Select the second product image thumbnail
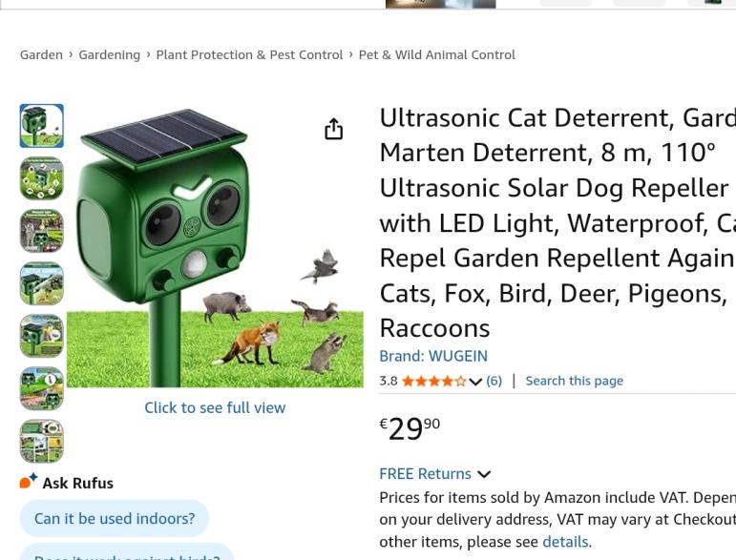736x560 pixels. [42, 178]
